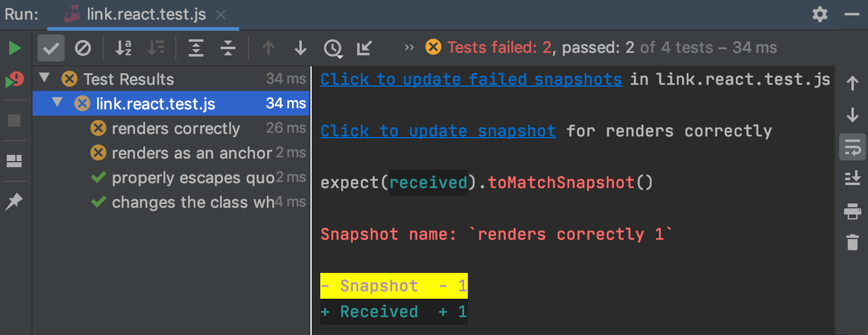The width and height of the screenshot is (868, 335).
Task: Rerun failed tests icon with red badge
Action: pyautogui.click(x=14, y=81)
